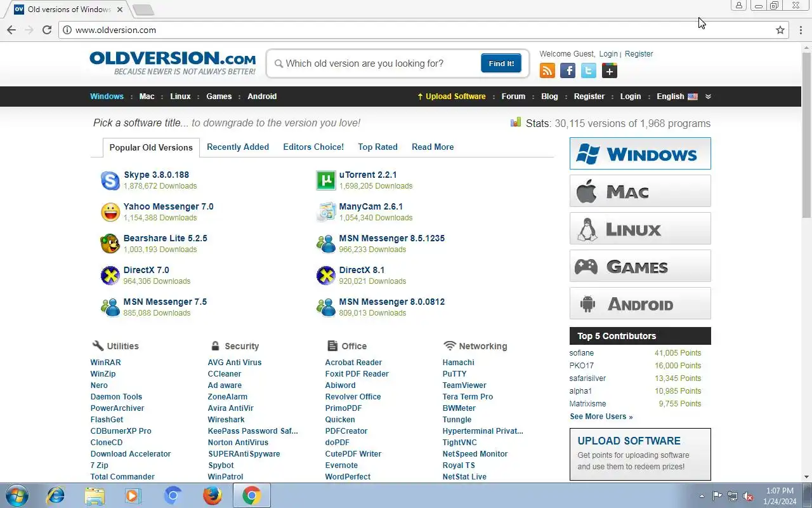Click the Login link beside Welcome Guest
The width and height of the screenshot is (812, 508).
tap(608, 54)
